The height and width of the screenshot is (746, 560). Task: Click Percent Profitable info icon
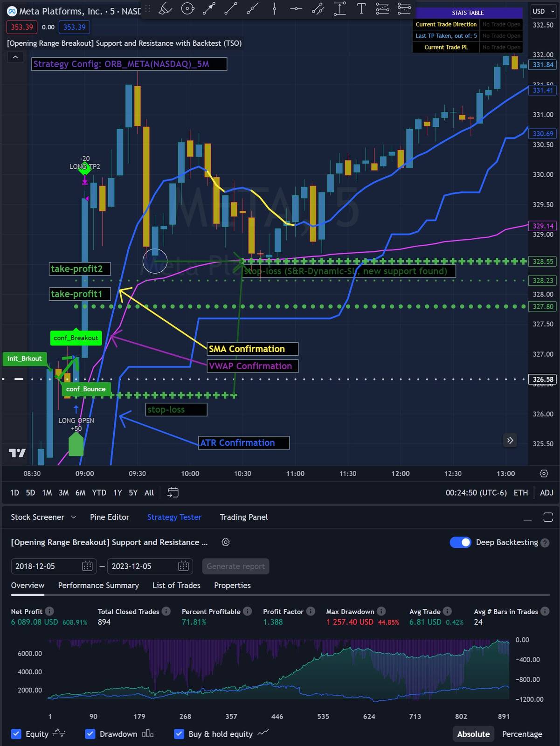[248, 611]
